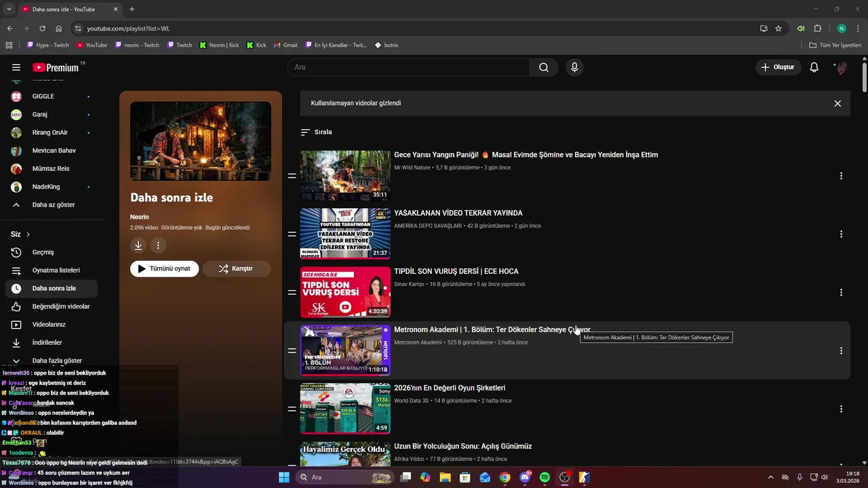Open the Windows Start menu
The height and width of the screenshot is (488, 868).
point(284,477)
